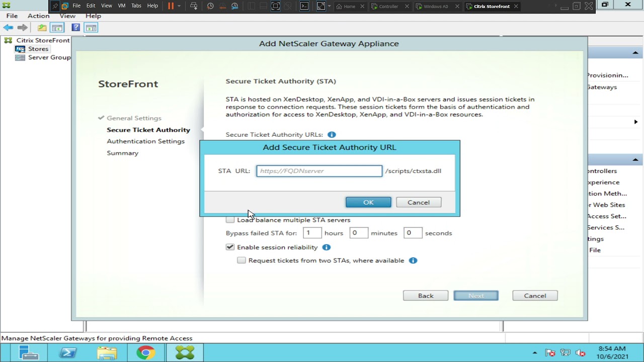
Task: Pause the virtual machine with orange pause icon
Action: point(171,6)
